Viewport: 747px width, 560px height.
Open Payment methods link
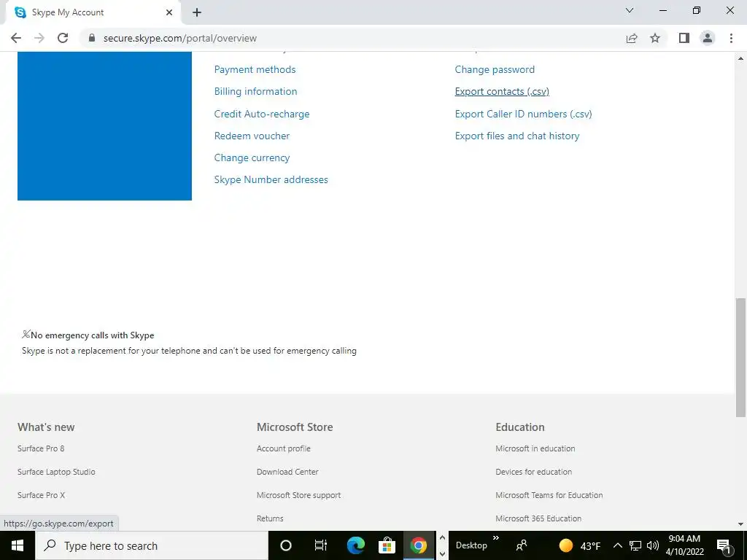click(255, 69)
